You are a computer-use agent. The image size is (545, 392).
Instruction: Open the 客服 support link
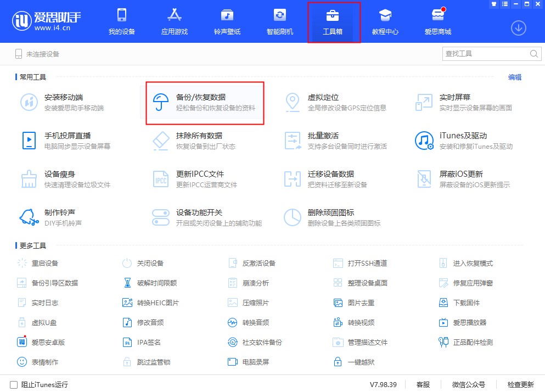click(423, 385)
